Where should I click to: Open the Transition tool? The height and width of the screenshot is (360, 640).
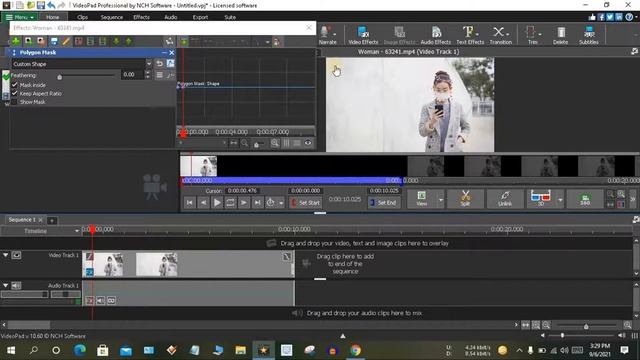(x=500, y=35)
